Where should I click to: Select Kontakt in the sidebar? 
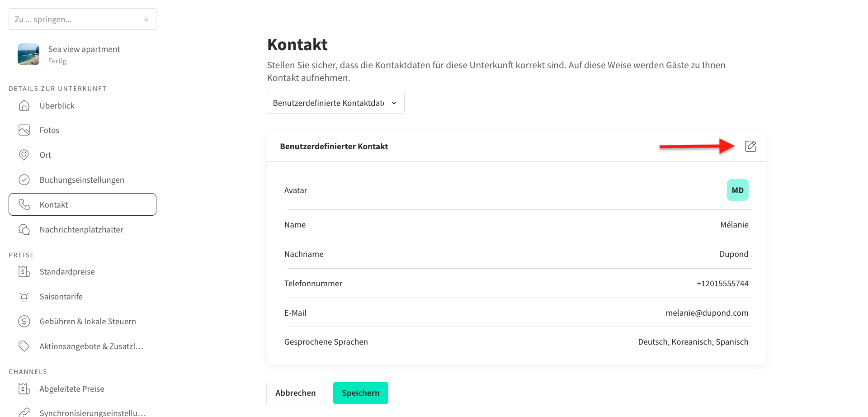[x=82, y=204]
